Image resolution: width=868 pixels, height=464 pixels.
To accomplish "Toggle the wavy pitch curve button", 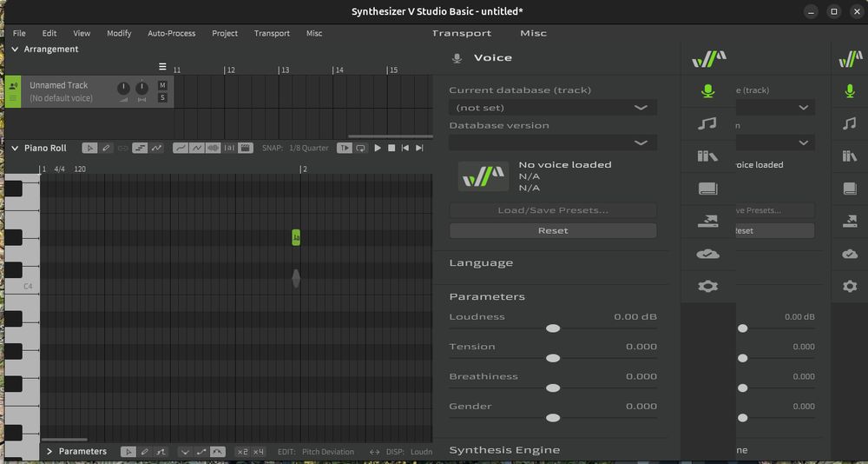I will 196,148.
